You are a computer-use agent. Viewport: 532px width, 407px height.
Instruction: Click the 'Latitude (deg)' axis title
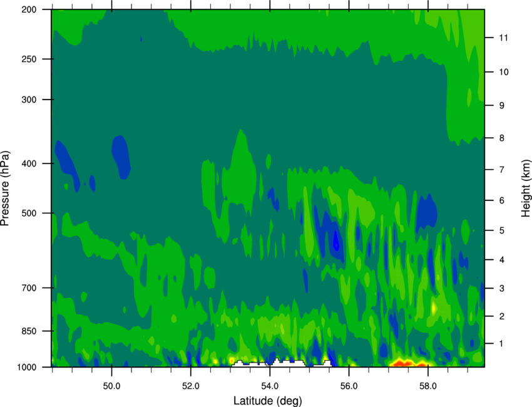tap(268, 401)
